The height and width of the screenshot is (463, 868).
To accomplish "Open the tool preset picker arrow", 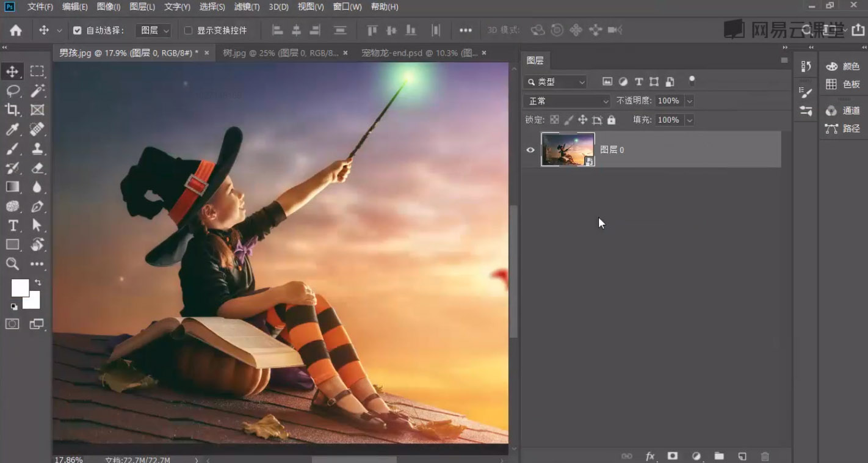I will (x=59, y=30).
